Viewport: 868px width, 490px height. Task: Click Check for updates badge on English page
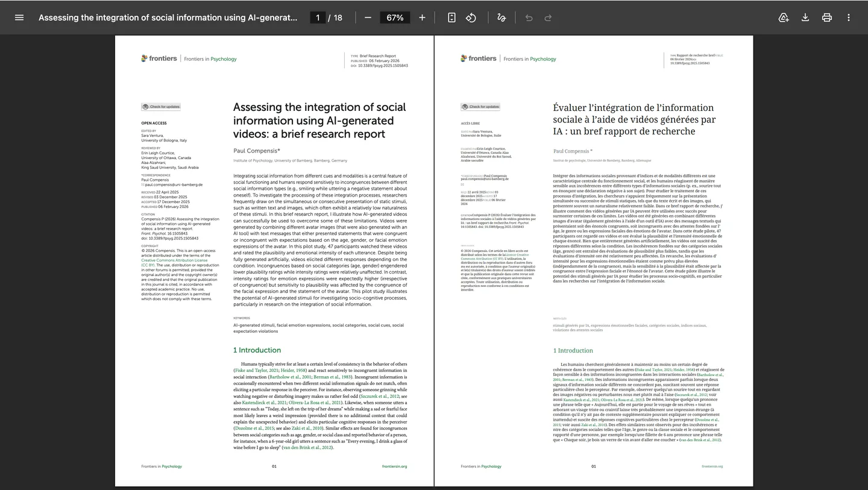tap(161, 107)
